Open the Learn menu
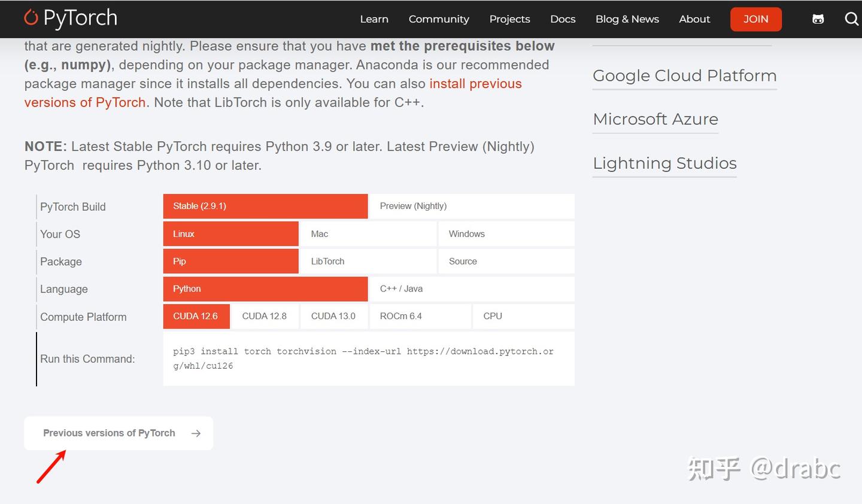The height and width of the screenshot is (504, 862). tap(374, 19)
